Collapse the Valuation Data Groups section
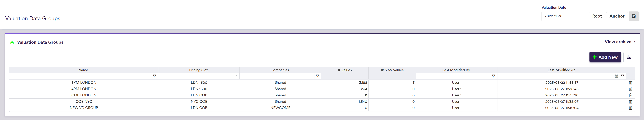 pos(12,42)
